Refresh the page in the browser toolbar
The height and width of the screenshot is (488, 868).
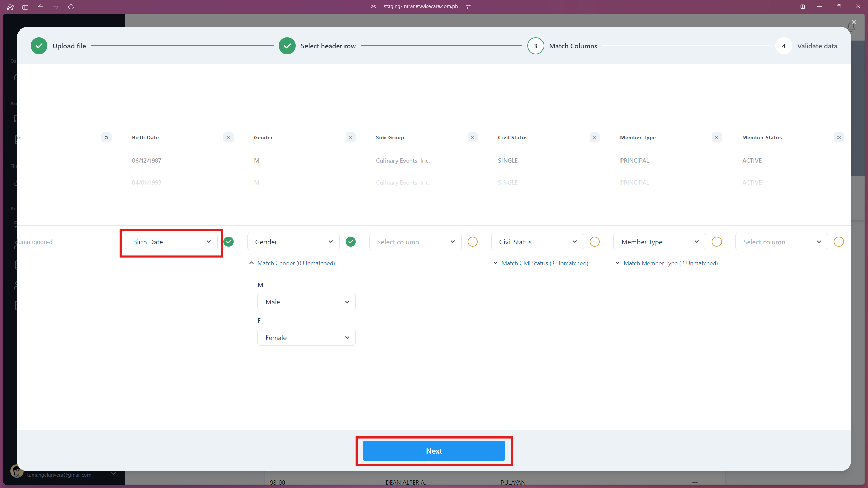click(71, 7)
